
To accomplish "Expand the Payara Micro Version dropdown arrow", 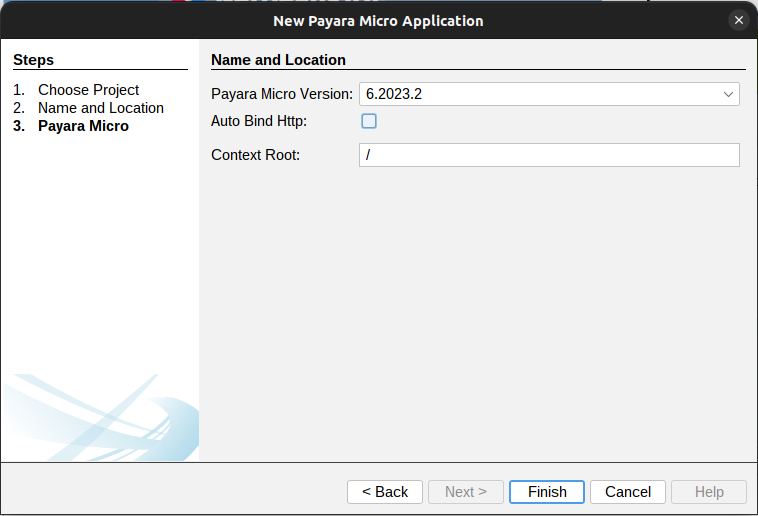I will pyautogui.click(x=728, y=95).
